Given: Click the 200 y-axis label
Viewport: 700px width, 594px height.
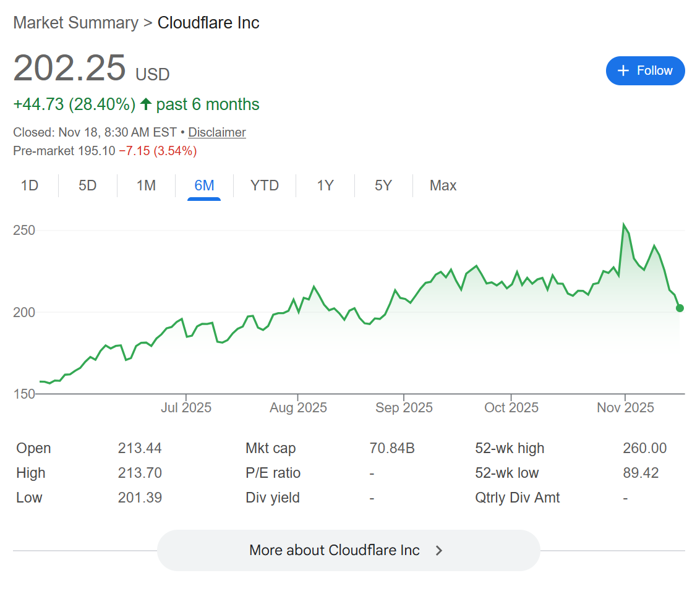Looking at the screenshot, I should coord(24,312).
